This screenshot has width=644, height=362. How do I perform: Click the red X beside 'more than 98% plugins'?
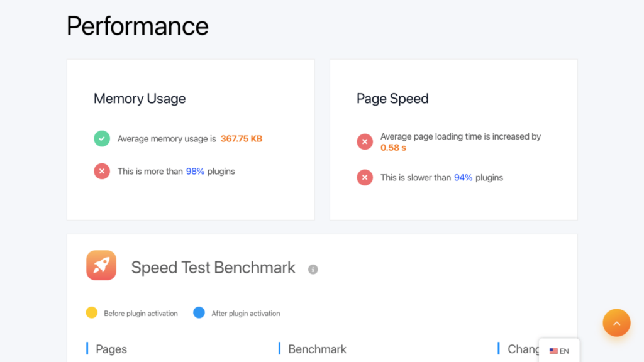pyautogui.click(x=102, y=171)
